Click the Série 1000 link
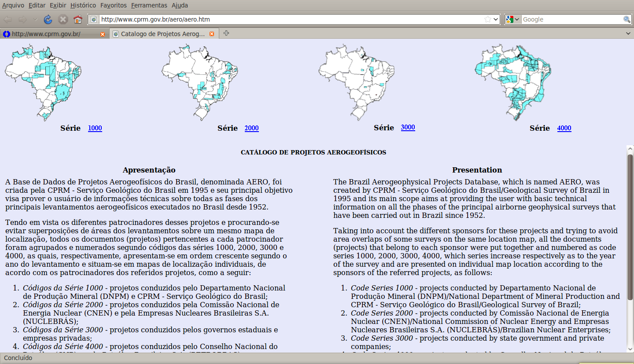 point(95,128)
